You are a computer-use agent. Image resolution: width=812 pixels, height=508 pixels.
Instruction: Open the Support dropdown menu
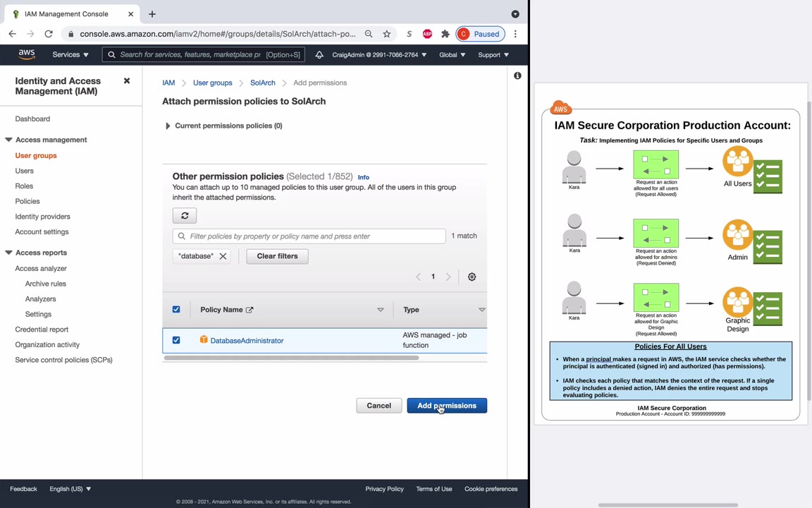(493, 54)
